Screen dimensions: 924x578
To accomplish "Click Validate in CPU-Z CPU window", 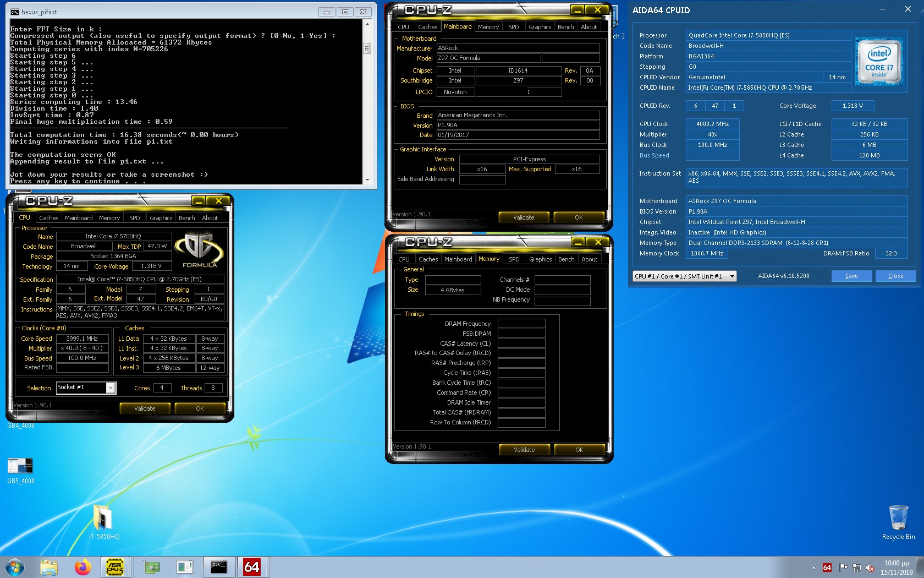I will pos(145,408).
